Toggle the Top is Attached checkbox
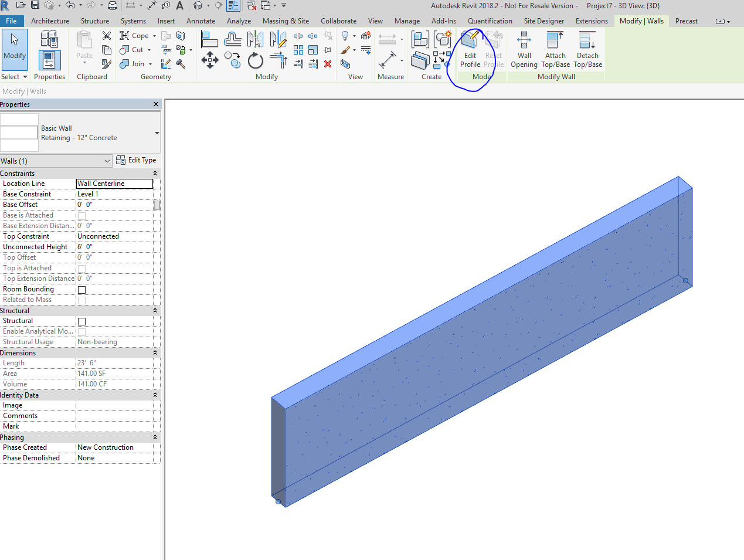 81,268
